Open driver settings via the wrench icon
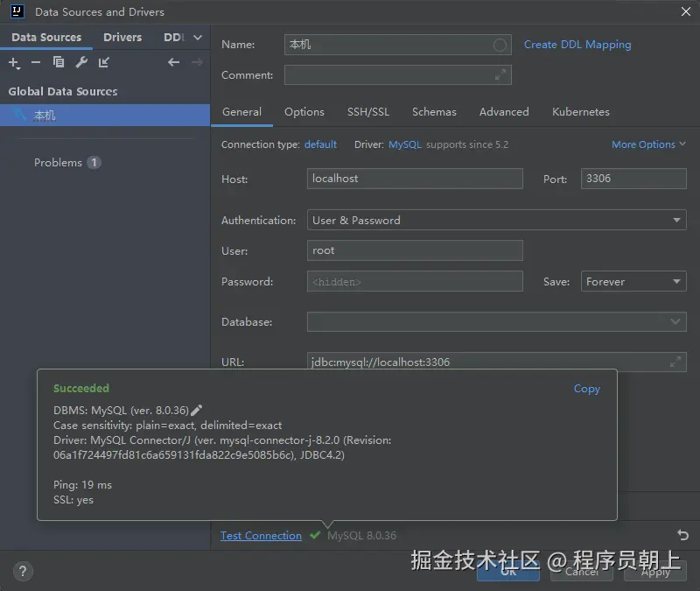The image size is (700, 591). (81, 62)
